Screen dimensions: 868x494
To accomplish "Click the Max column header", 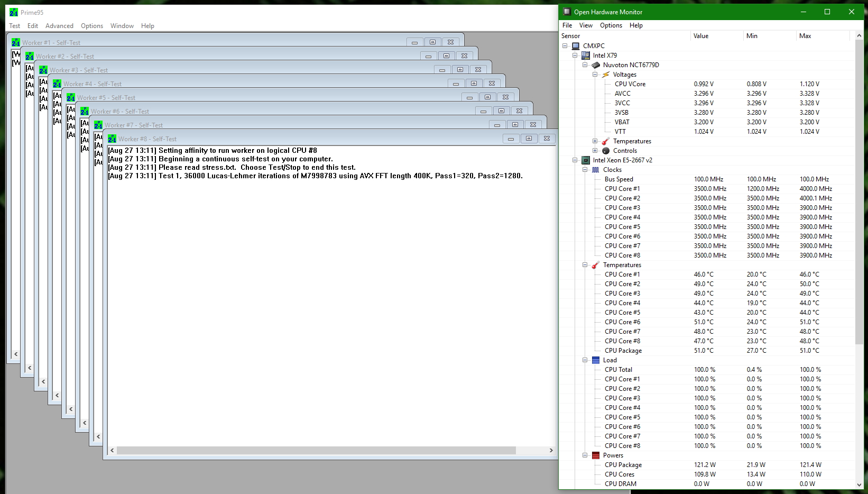I will coord(823,36).
